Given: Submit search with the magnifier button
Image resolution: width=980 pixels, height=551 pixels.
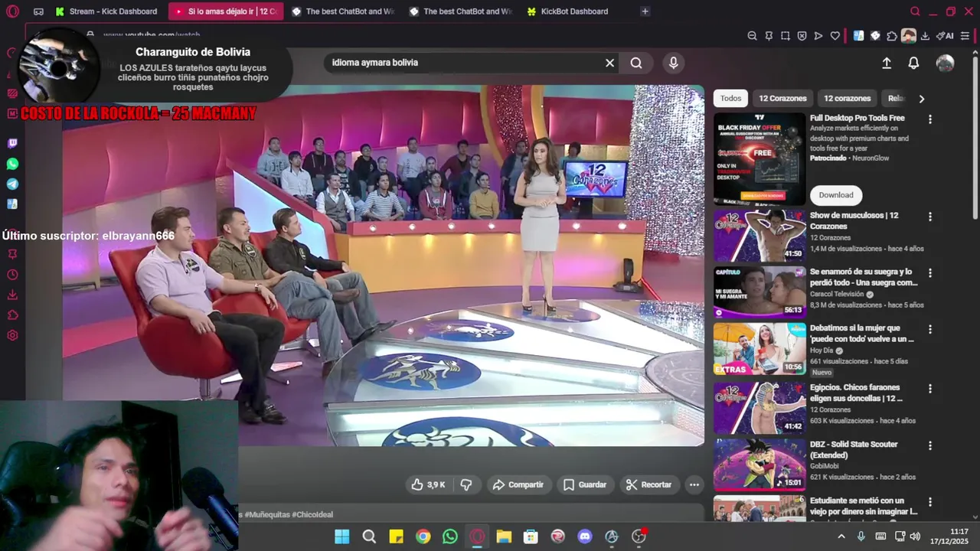Looking at the screenshot, I should click(x=636, y=63).
